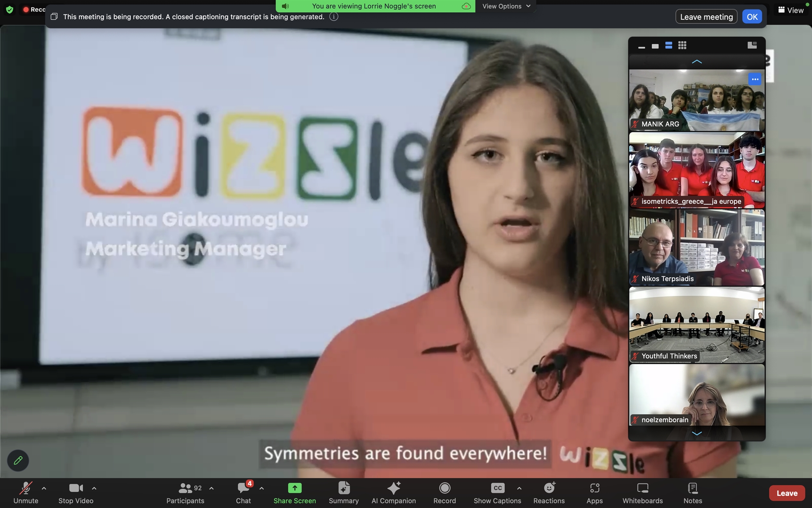Launch AI Companion
This screenshot has width=812, height=508.
coord(393,493)
